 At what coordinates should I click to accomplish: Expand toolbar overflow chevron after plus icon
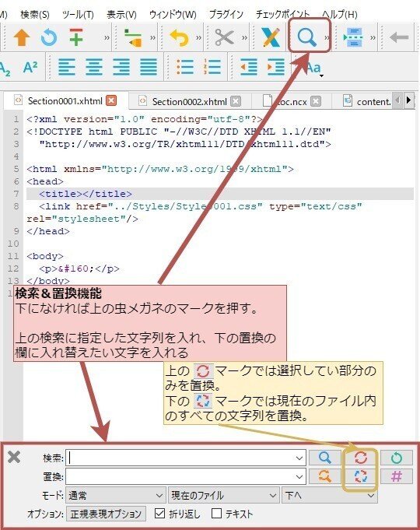pyautogui.click(x=107, y=37)
